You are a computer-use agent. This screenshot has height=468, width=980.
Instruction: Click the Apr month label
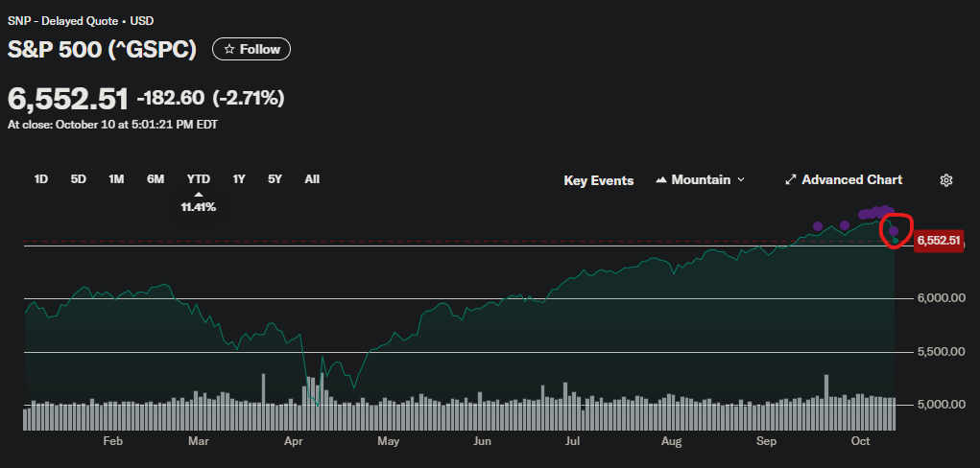tap(294, 442)
